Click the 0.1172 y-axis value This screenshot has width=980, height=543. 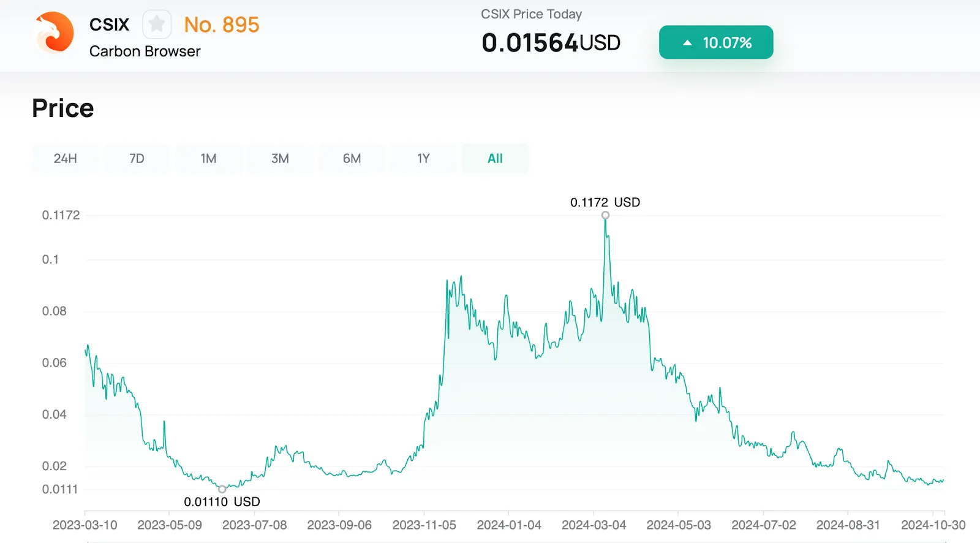coord(61,215)
